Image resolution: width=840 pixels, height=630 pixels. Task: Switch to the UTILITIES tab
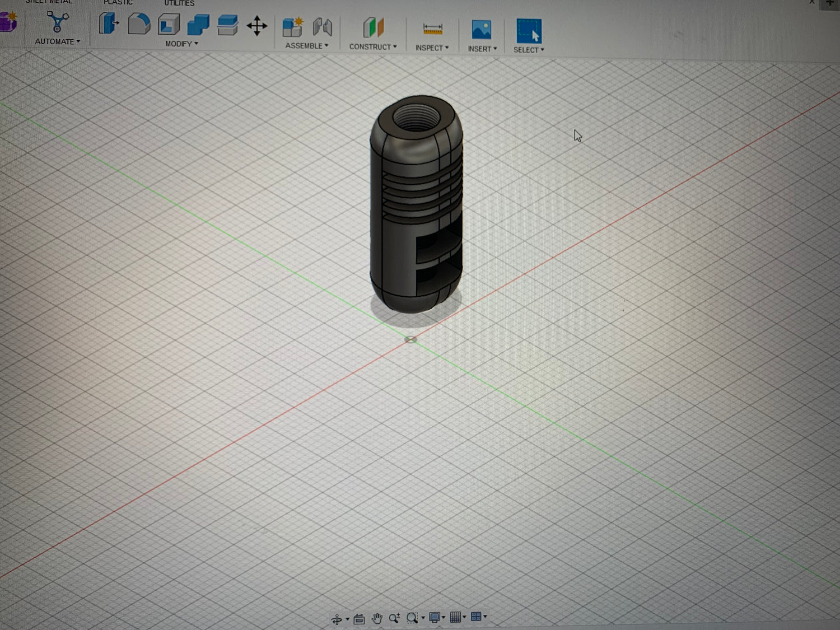[179, 3]
